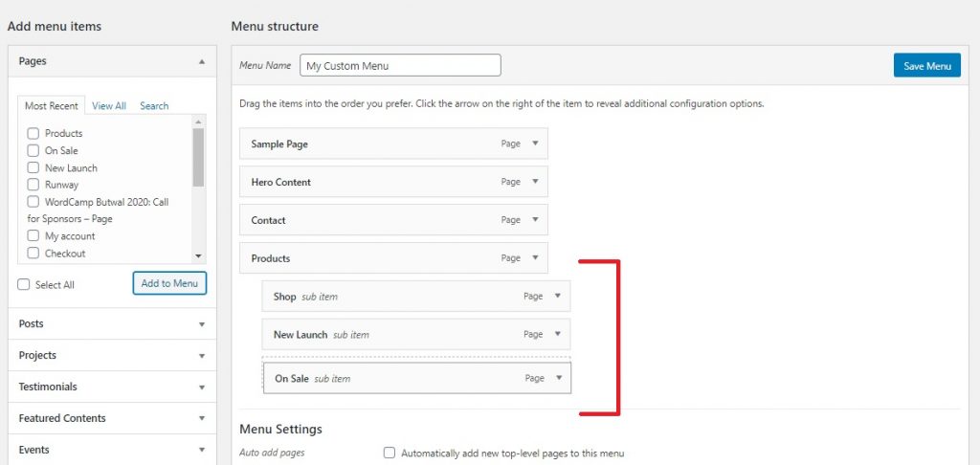The height and width of the screenshot is (465, 980).
Task: Check the Products page checkbox
Action: (x=33, y=133)
